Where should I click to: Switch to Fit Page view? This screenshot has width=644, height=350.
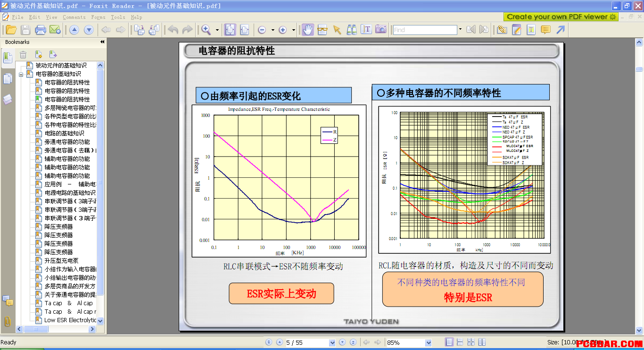tap(230, 30)
